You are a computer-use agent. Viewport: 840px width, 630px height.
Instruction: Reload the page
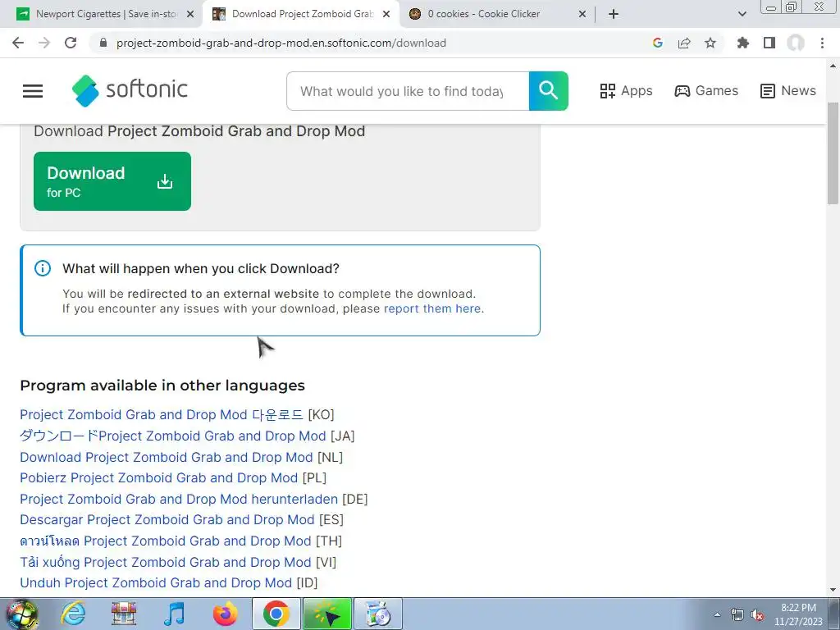point(71,43)
